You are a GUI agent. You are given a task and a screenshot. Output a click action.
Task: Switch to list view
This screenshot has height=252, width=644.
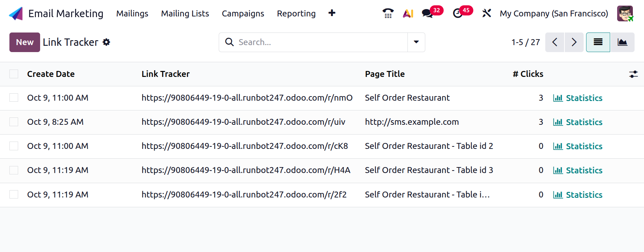tap(598, 42)
